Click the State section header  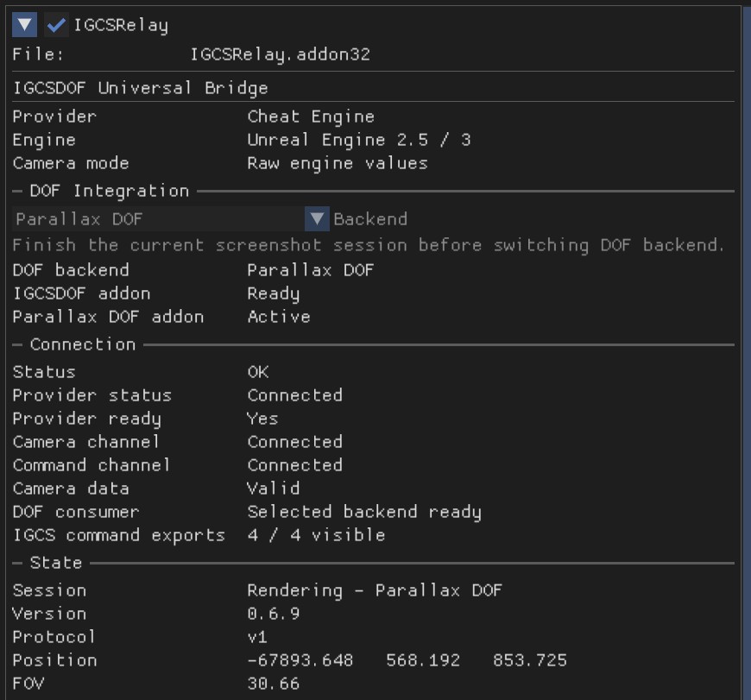[x=56, y=563]
